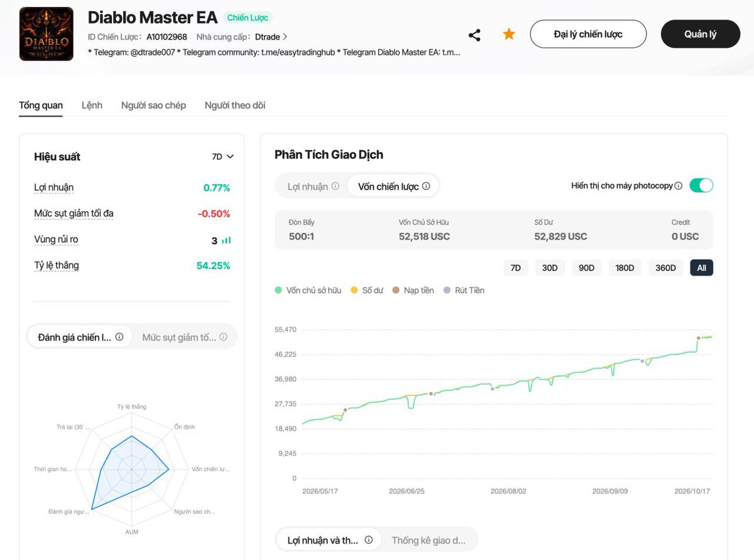The height and width of the screenshot is (560, 754).
Task: Click AUM axis label on radar chart
Action: [x=132, y=532]
